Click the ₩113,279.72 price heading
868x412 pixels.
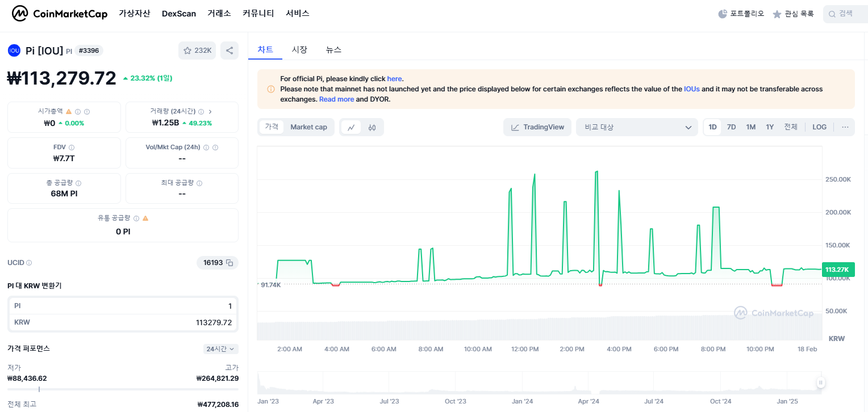[61, 78]
